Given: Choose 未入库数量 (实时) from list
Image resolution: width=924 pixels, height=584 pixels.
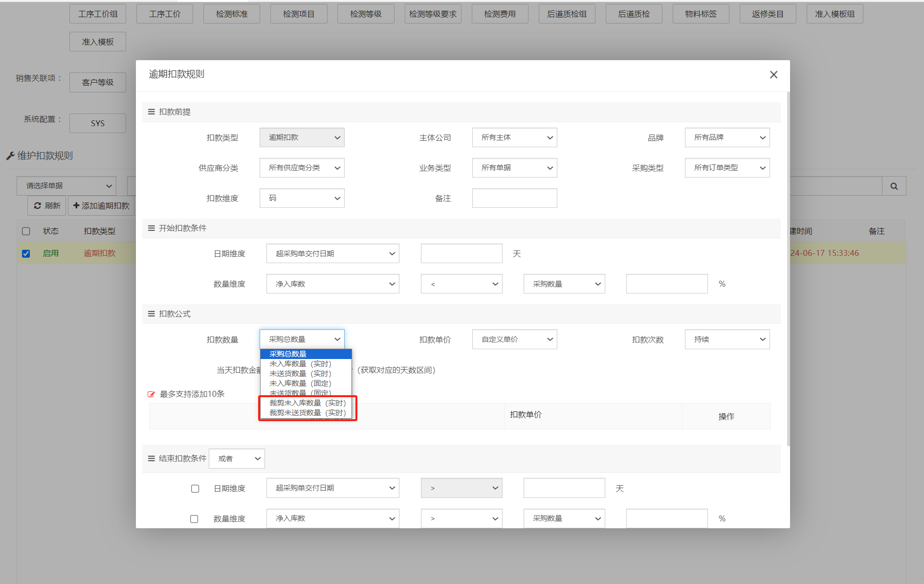Looking at the screenshot, I should coord(300,364).
